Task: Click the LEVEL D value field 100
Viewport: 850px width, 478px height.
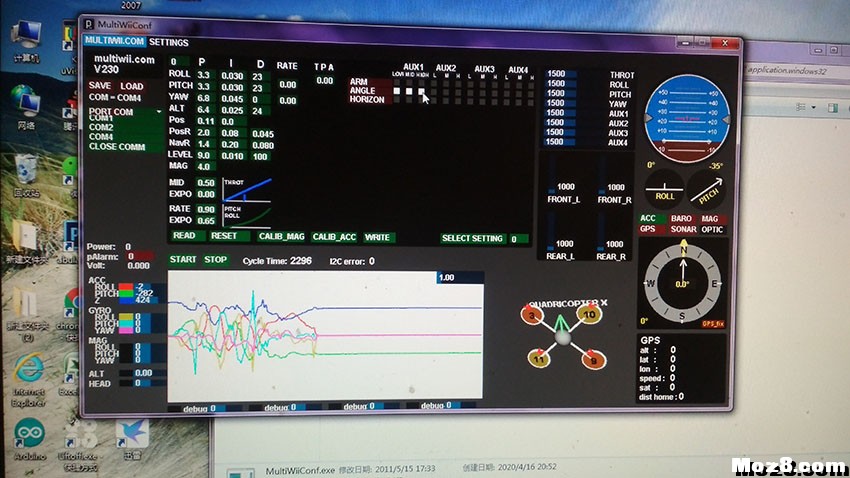Action: (260, 157)
